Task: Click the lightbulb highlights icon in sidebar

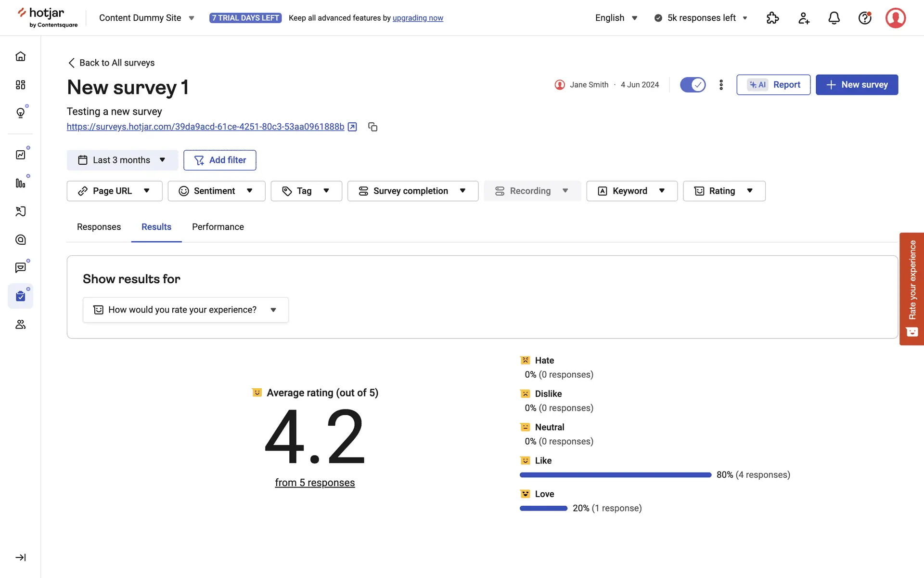Action: coord(20,113)
